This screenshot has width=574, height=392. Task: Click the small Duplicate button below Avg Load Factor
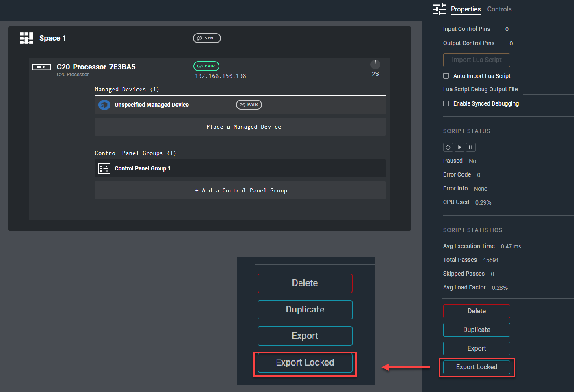coord(477,330)
